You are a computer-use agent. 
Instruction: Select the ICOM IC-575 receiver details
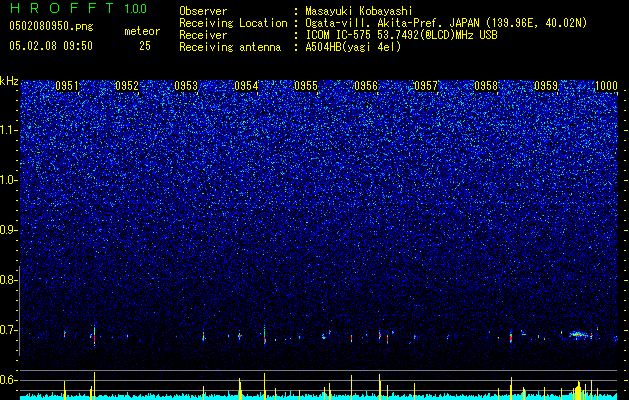tap(401, 35)
